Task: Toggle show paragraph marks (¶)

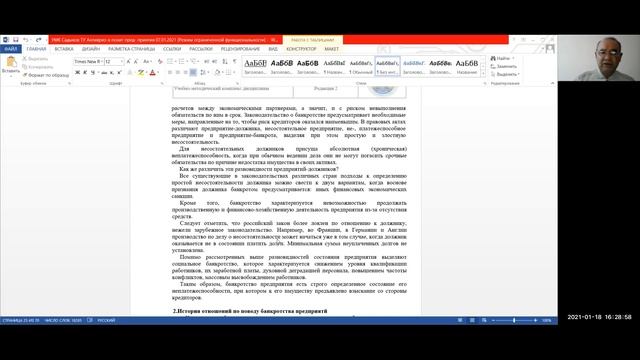Action: click(235, 61)
